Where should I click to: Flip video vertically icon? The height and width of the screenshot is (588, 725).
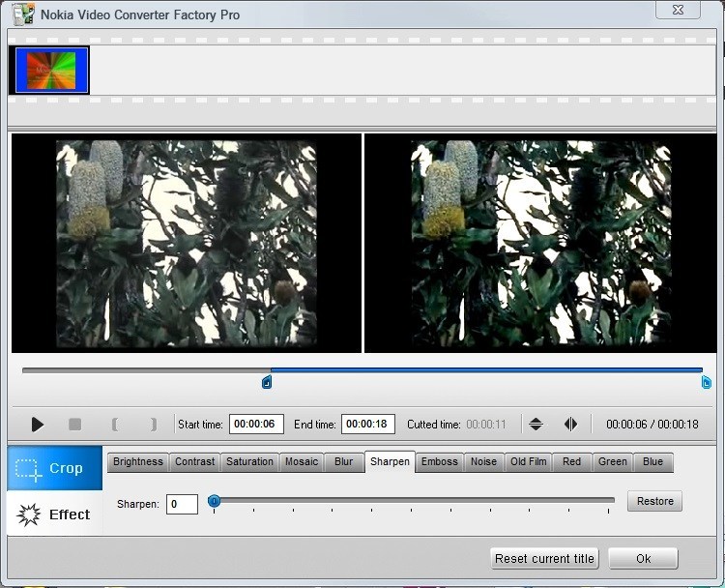[536, 425]
